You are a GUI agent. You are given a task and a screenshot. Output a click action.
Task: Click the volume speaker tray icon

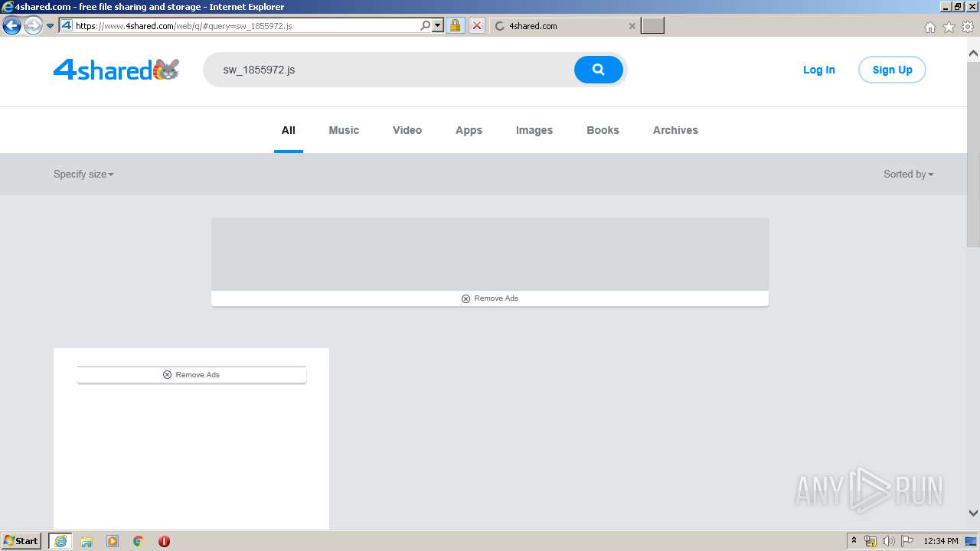[889, 541]
